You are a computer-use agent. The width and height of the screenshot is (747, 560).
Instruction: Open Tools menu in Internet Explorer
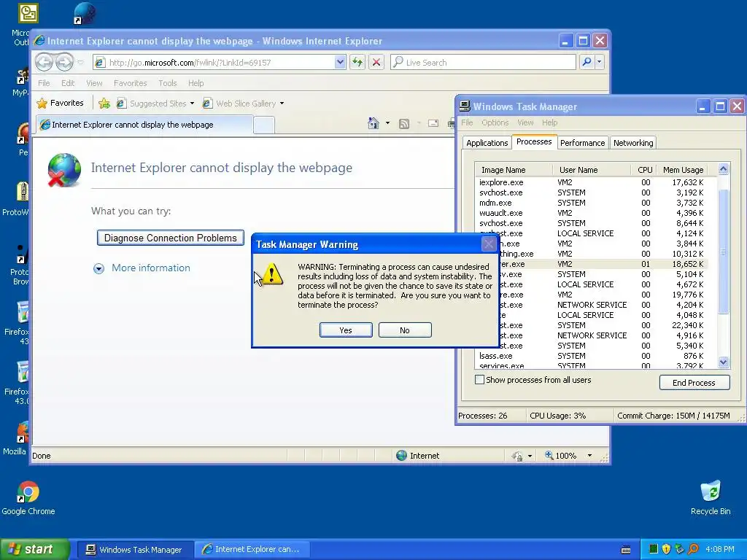click(x=168, y=83)
